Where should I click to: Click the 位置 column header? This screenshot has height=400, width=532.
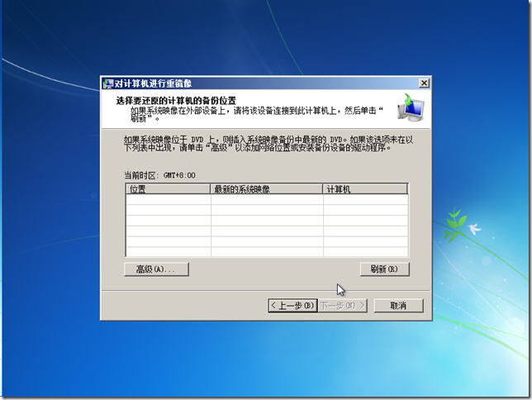pos(168,189)
